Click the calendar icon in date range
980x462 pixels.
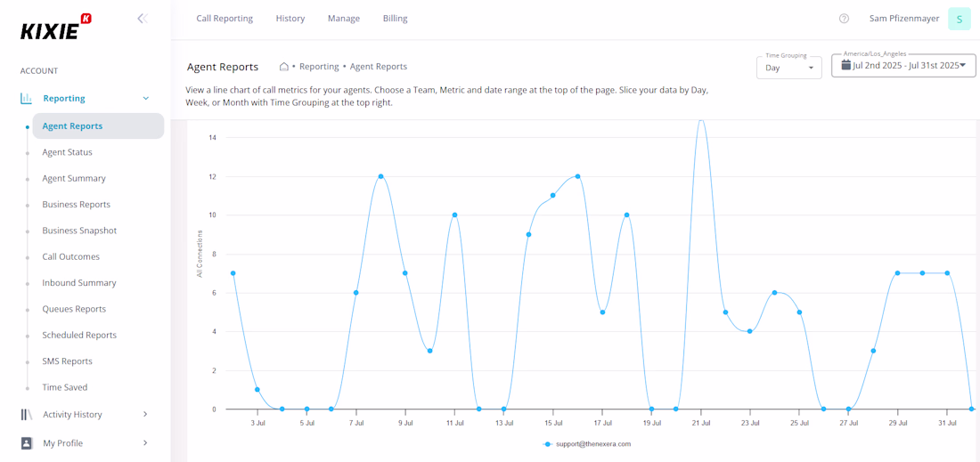846,65
